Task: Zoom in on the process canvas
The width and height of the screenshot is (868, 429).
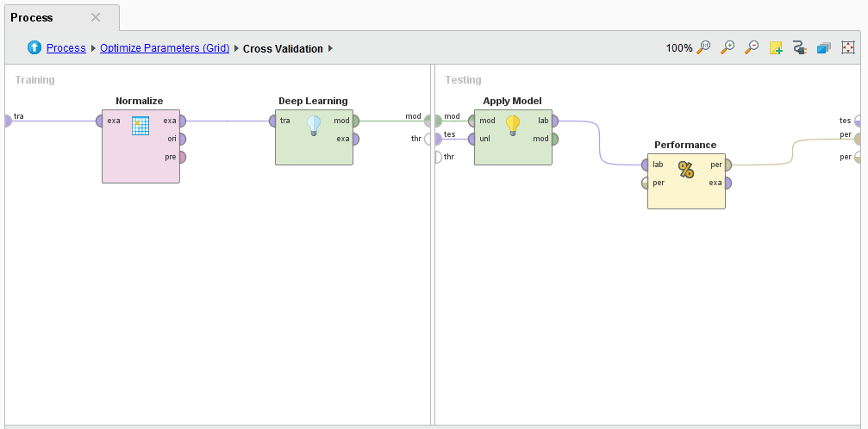Action: click(x=727, y=47)
